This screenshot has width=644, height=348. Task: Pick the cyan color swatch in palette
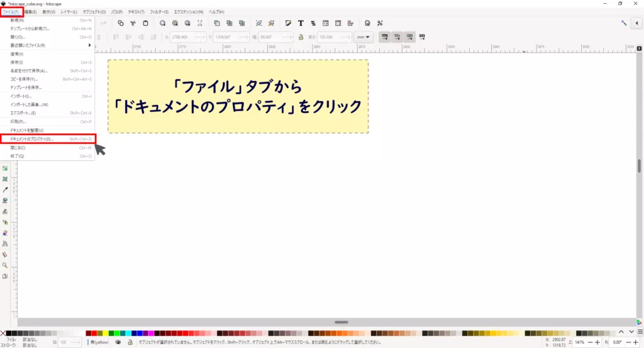click(128, 333)
